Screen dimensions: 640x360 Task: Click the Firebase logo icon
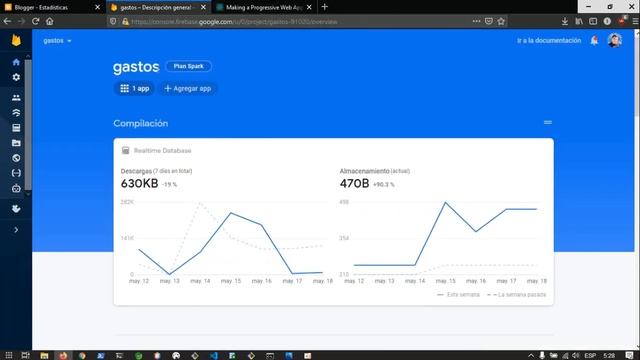click(x=16, y=40)
